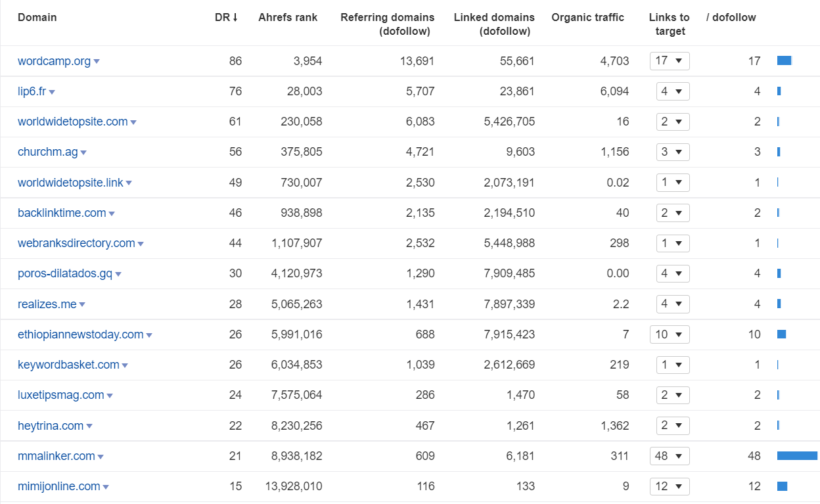This screenshot has height=504, width=820.
Task: Open the webranksdirectory.com domain link
Action: (76, 243)
